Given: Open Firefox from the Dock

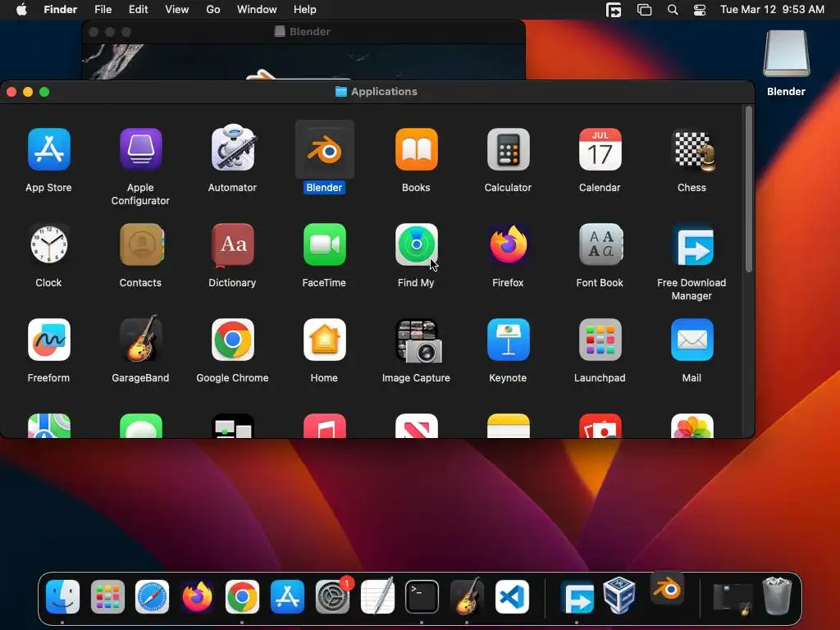Looking at the screenshot, I should pos(197,596).
